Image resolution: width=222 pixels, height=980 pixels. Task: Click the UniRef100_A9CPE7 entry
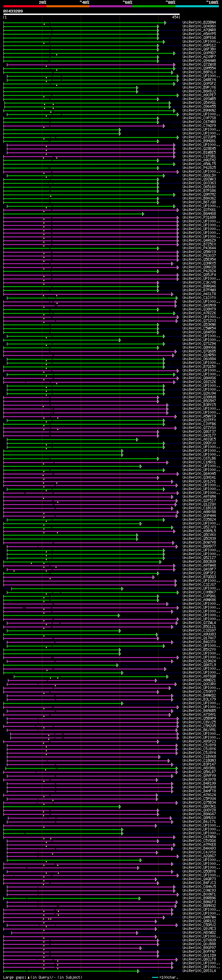[x=199, y=95]
